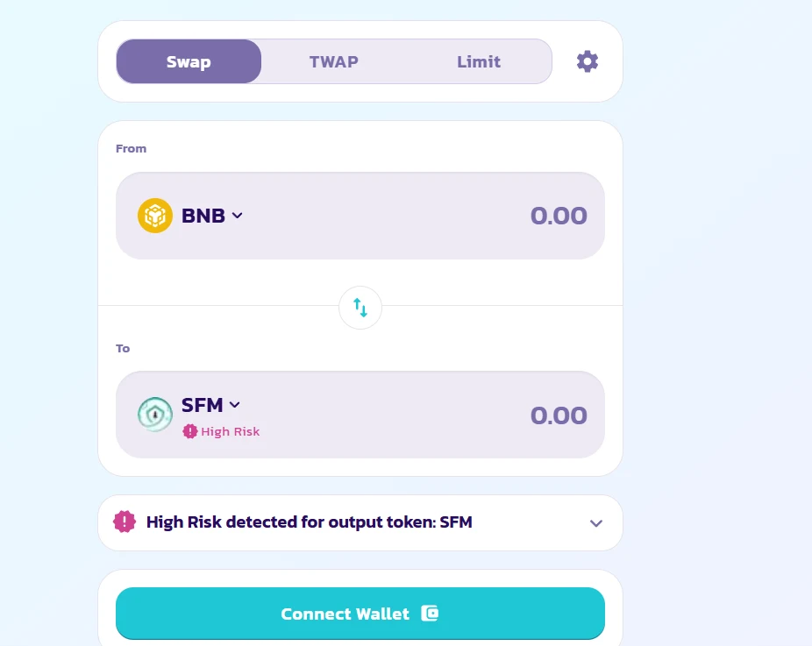The image size is (812, 646).
Task: Open the SFM token dropdown chevron
Action: pyautogui.click(x=235, y=405)
